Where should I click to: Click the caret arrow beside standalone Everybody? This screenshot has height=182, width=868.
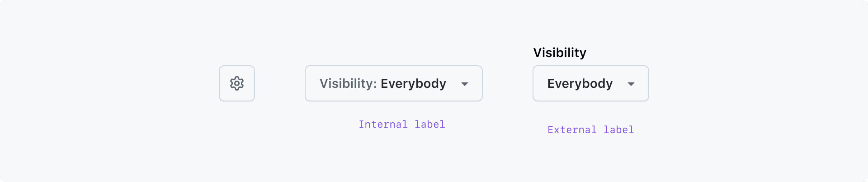coord(631,84)
